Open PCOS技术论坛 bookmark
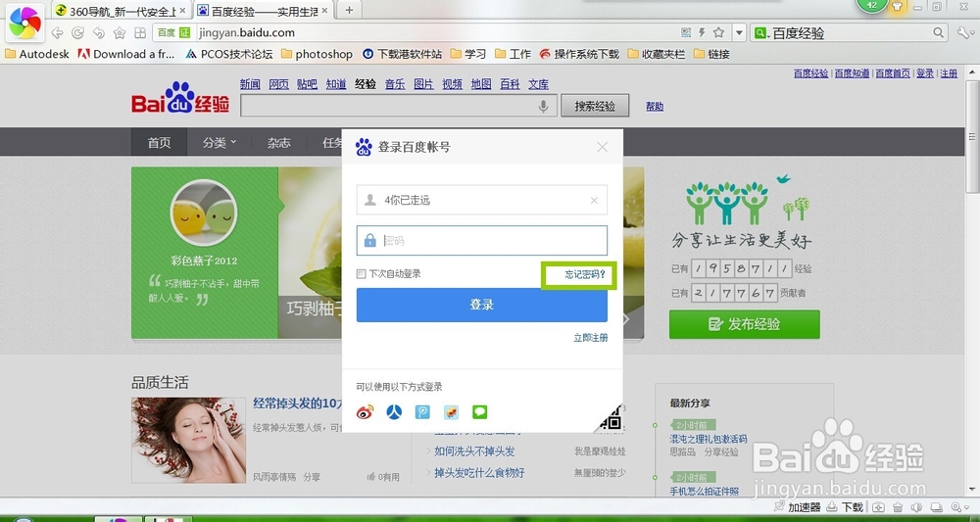 pos(229,54)
